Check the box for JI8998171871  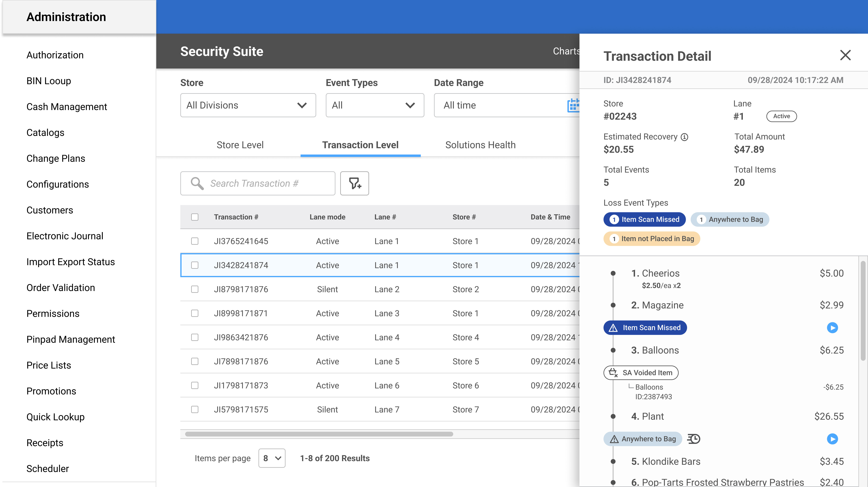click(x=195, y=313)
